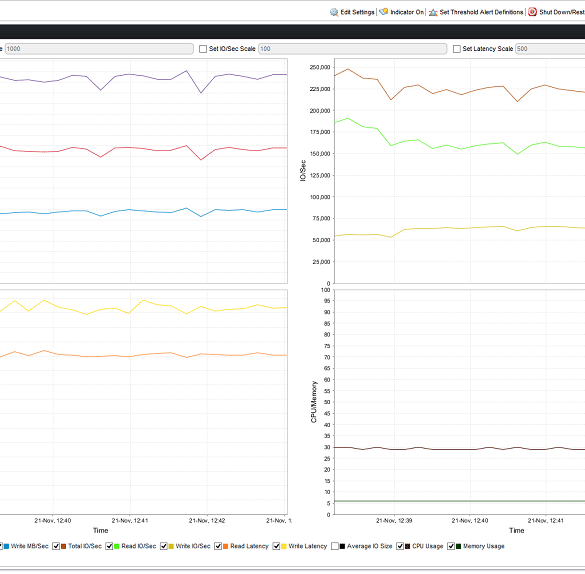Click the CPU Usage legend label
The height and width of the screenshot is (574, 585).
coord(428,547)
